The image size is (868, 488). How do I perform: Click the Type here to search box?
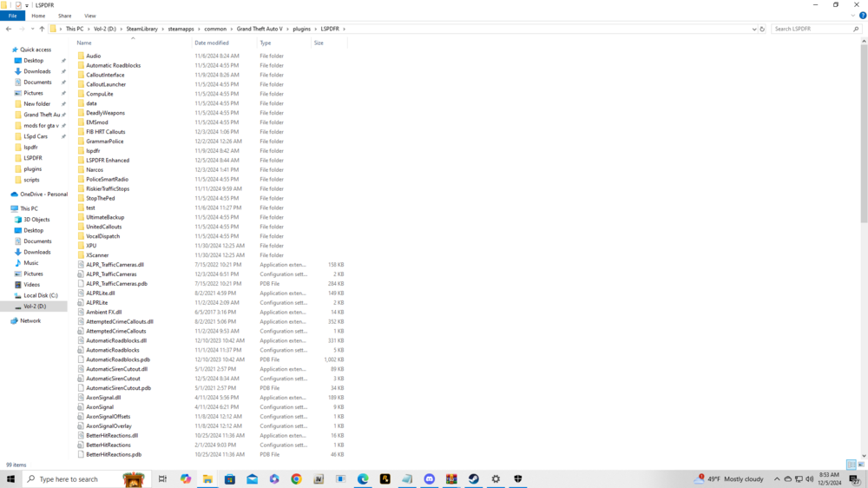[x=84, y=479]
